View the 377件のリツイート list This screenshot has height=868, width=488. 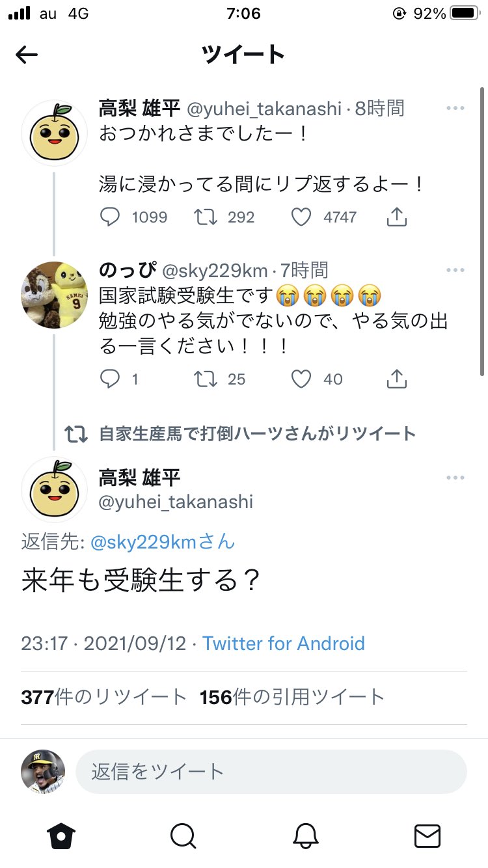[104, 698]
